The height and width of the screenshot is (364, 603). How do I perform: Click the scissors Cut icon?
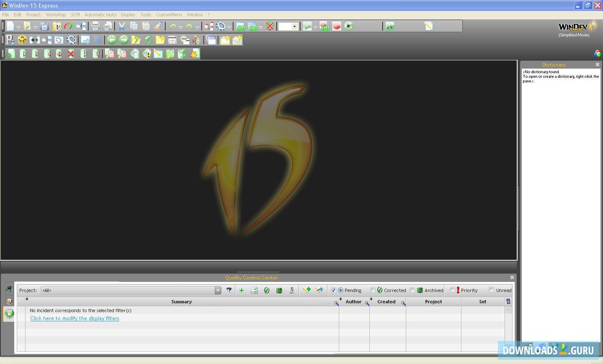pos(121,26)
